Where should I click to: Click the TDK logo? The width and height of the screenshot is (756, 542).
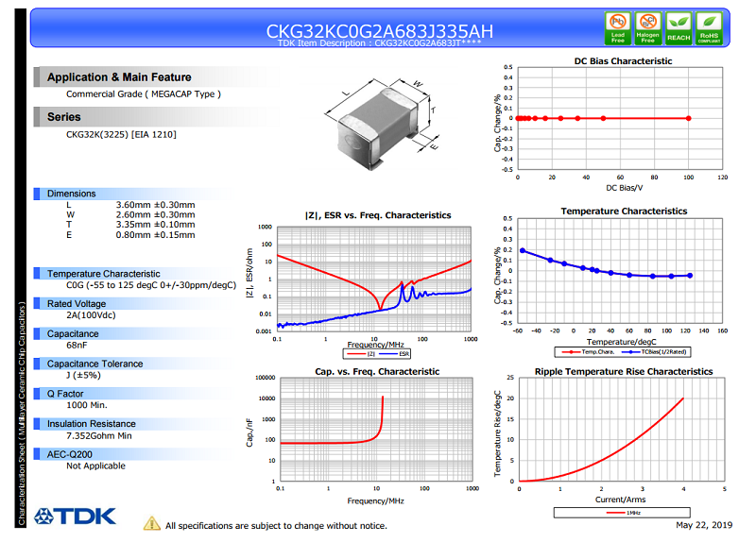point(75,516)
